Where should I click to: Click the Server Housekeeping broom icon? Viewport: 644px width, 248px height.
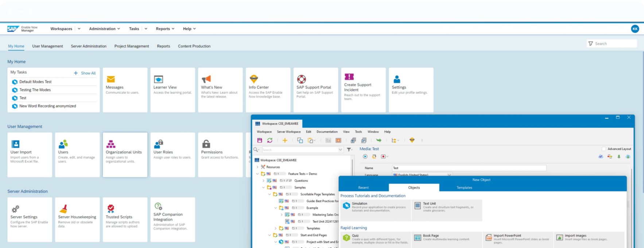pyautogui.click(x=63, y=209)
